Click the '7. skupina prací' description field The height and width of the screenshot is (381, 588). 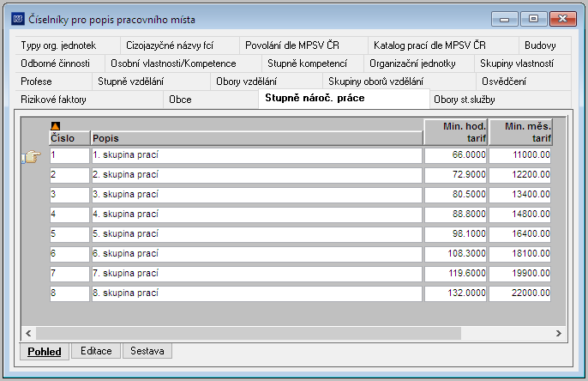(x=257, y=274)
